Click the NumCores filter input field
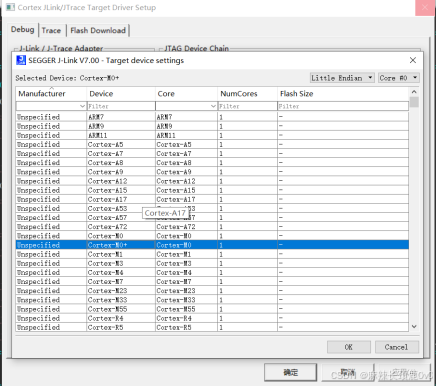Screen dimensions: 437x387 tap(248, 106)
